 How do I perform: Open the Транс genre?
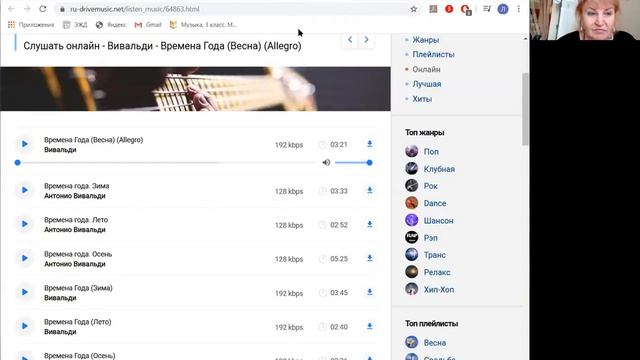click(435, 255)
